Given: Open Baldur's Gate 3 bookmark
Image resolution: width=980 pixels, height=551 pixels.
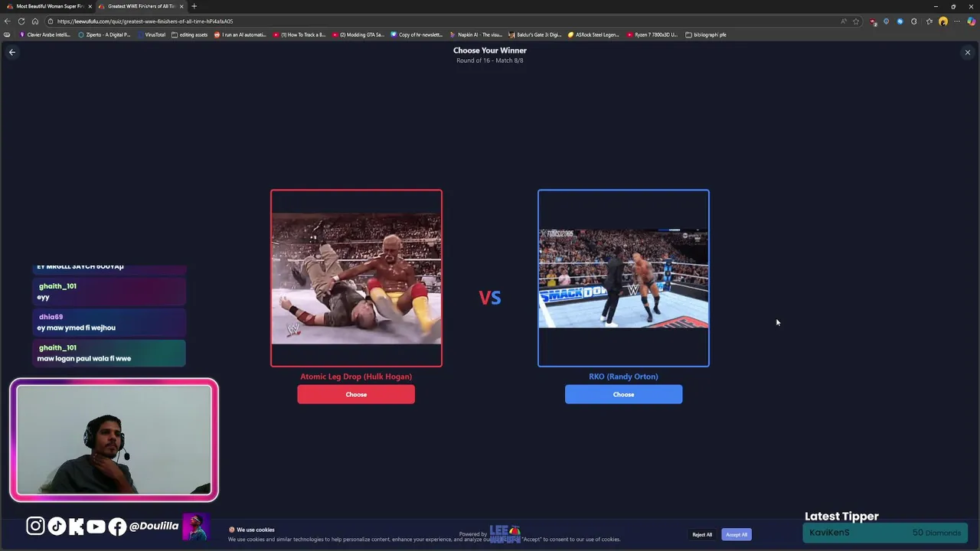Looking at the screenshot, I should click(534, 34).
